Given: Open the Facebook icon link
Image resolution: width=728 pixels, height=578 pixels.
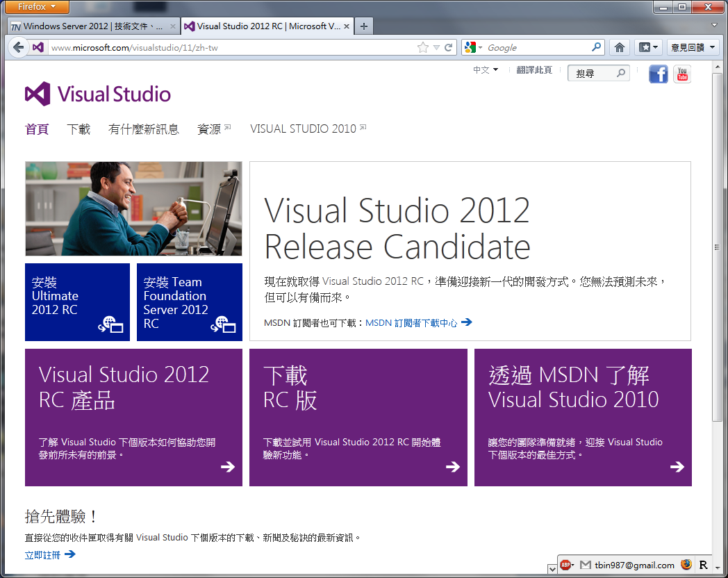Looking at the screenshot, I should (x=658, y=74).
